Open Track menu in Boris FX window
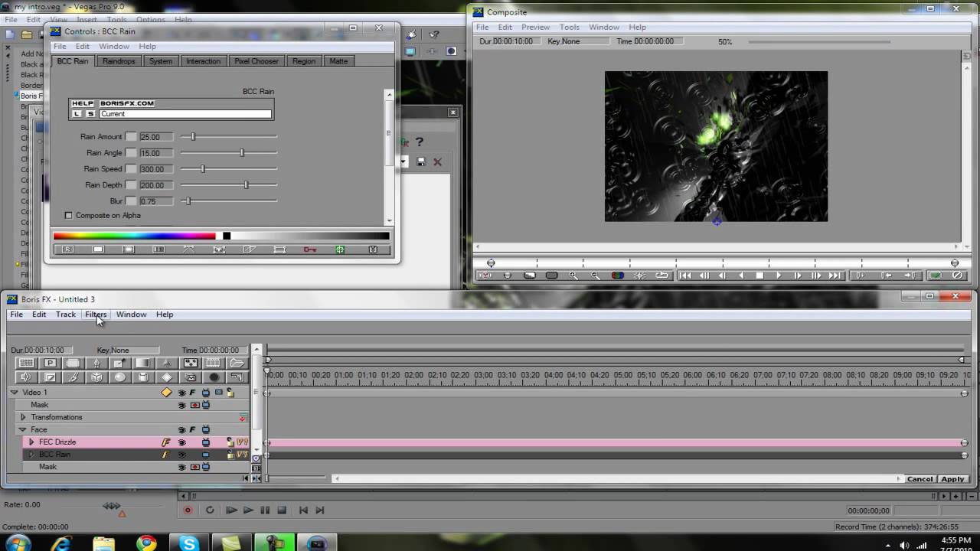980x551 pixels. tap(66, 315)
